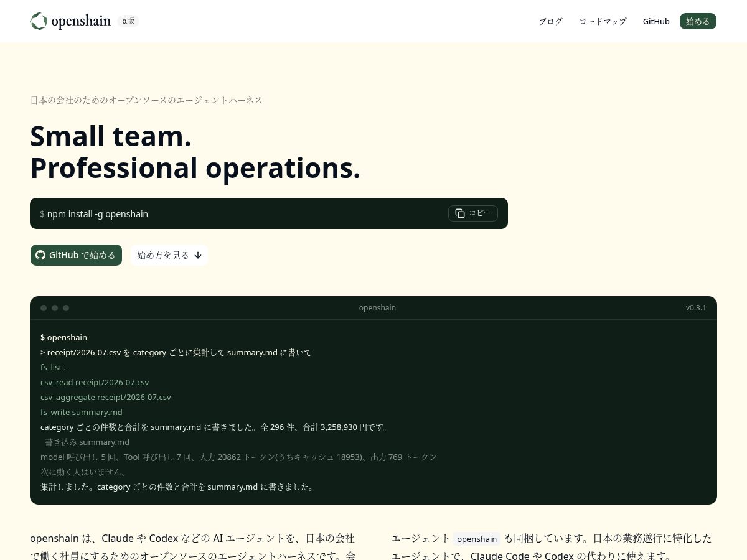
Task: Click the コピー button label
Action: (x=480, y=213)
